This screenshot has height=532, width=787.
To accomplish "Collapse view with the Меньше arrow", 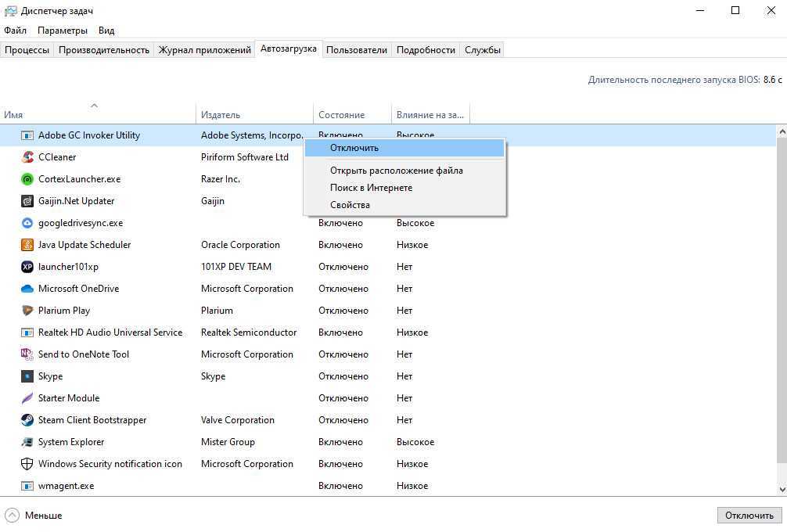I will (13, 516).
